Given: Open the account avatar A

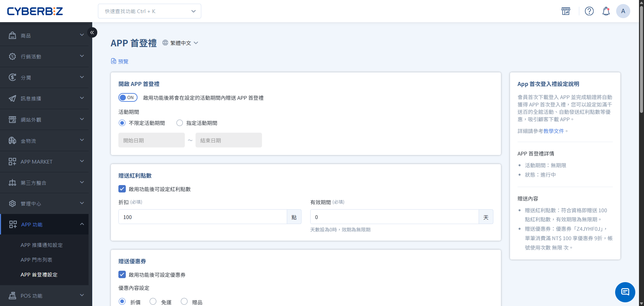Looking at the screenshot, I should [623, 11].
